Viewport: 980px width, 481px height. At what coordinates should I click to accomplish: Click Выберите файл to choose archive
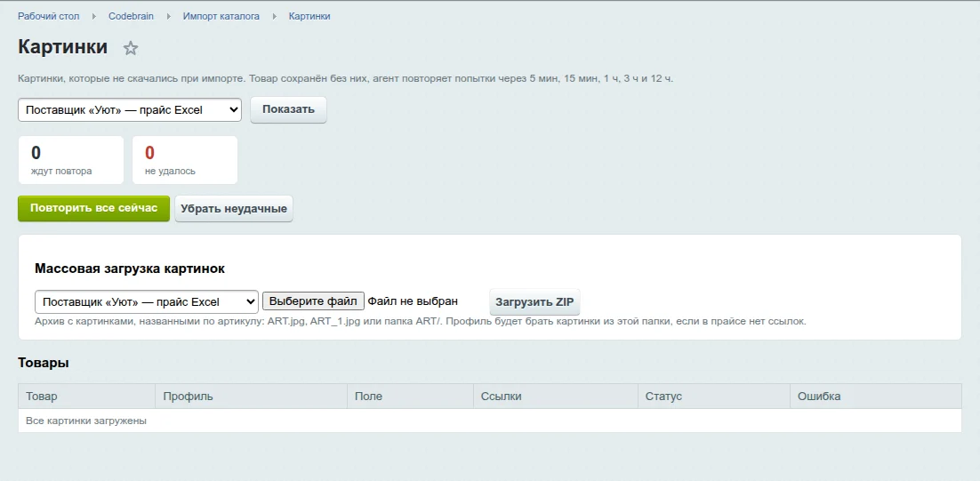(313, 301)
